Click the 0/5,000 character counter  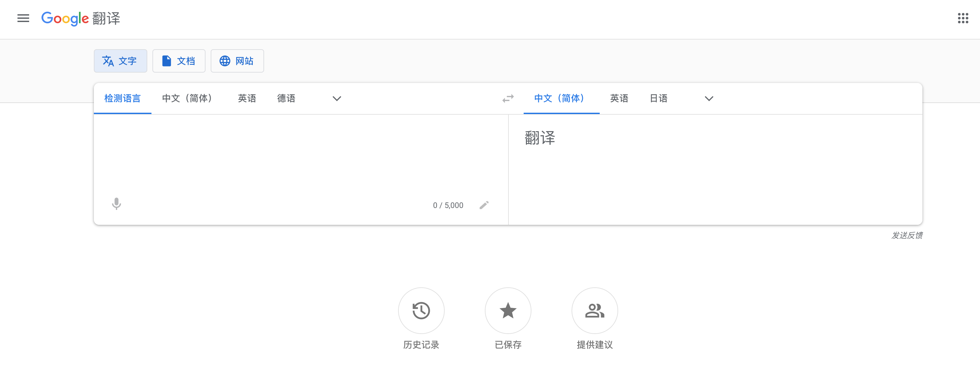coord(448,205)
